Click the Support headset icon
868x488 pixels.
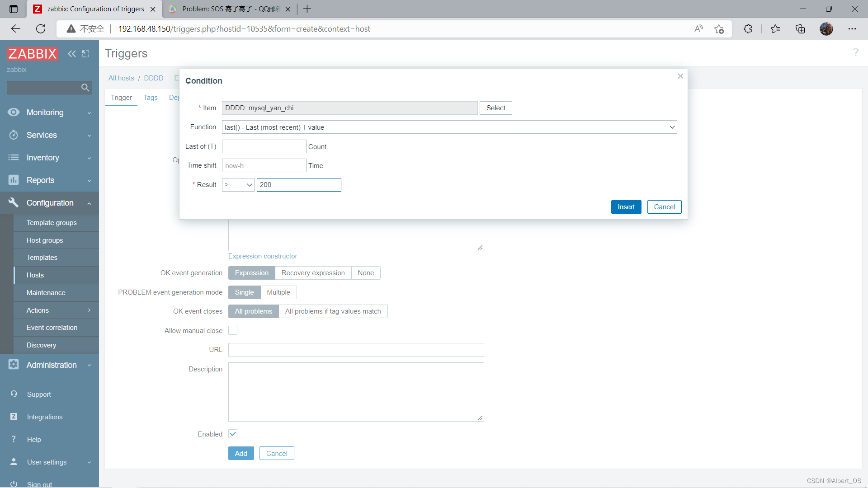[14, 394]
